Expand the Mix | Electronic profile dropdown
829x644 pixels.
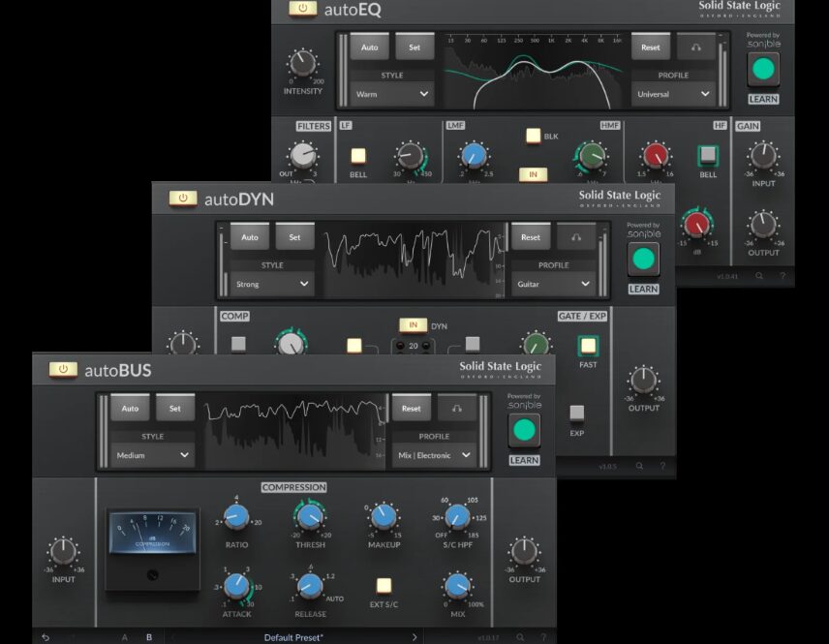(x=434, y=454)
